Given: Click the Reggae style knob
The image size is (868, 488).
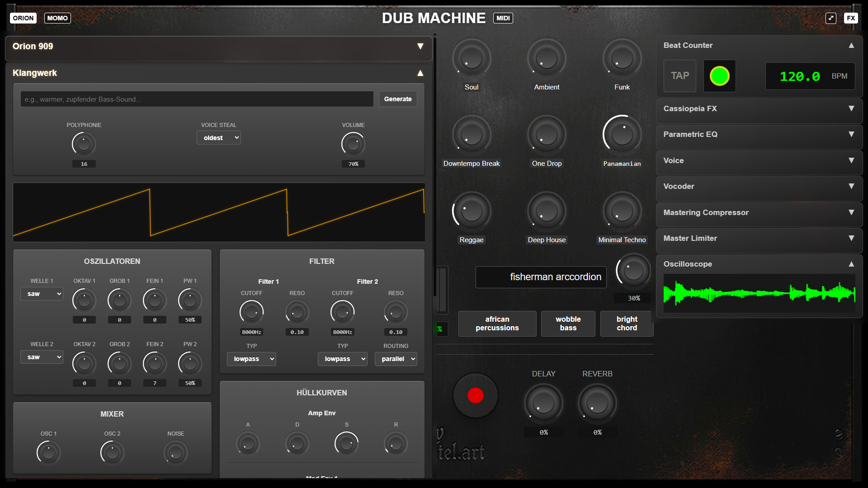Looking at the screenshot, I should [x=472, y=211].
